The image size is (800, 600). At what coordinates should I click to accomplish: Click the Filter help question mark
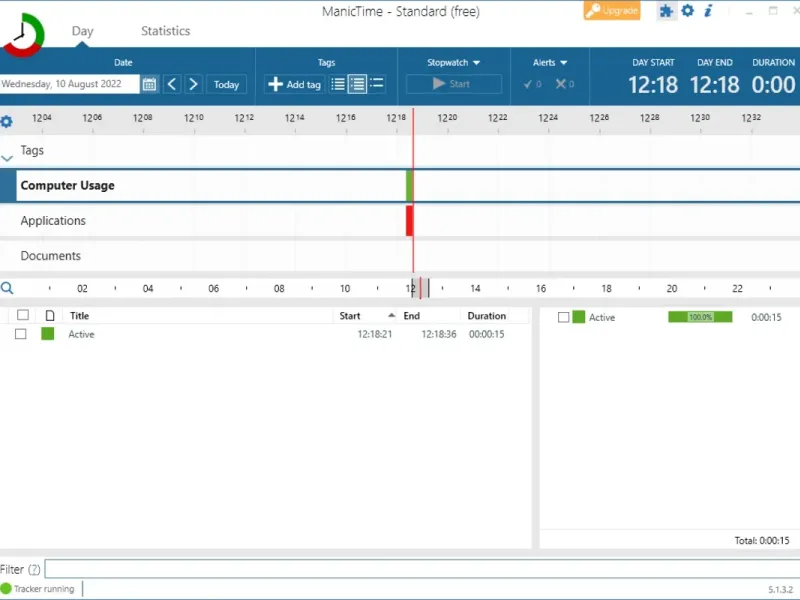pos(34,569)
